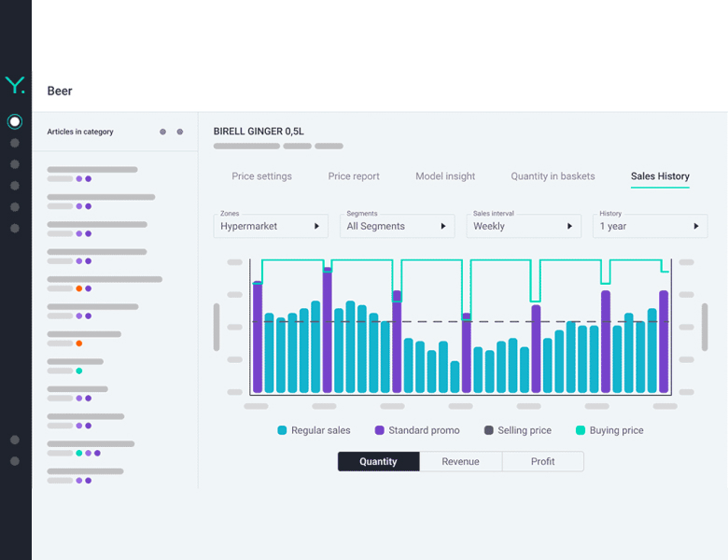Screen dimensions: 728x560
Task: Click the bottom-most gray sidebar dot
Action: pos(15,461)
